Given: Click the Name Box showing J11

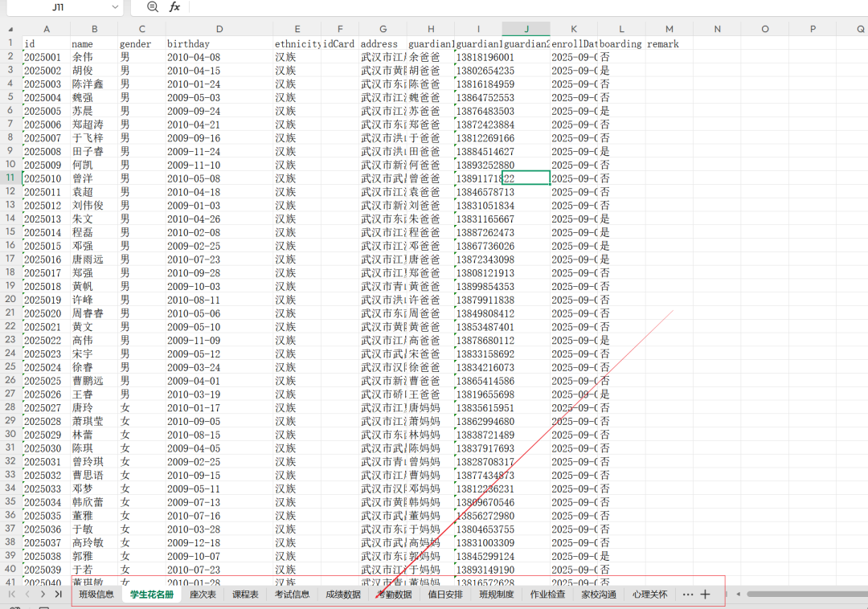Looking at the screenshot, I should click(58, 7).
